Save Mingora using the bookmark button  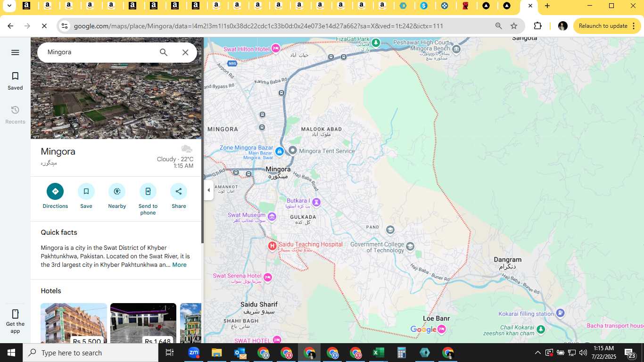[x=86, y=191]
